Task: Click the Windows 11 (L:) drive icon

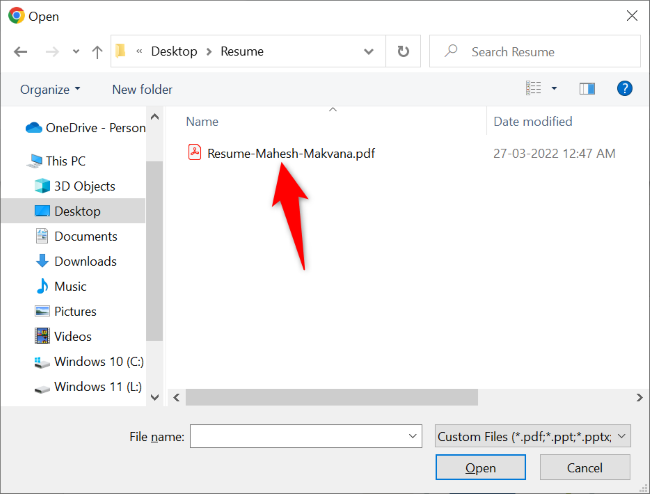Action: coord(42,389)
